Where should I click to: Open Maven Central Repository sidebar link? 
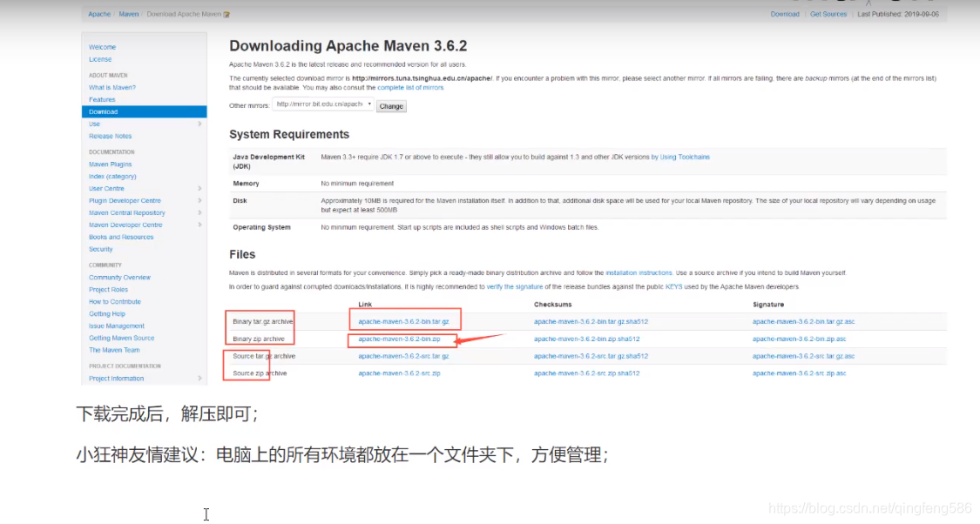point(127,213)
